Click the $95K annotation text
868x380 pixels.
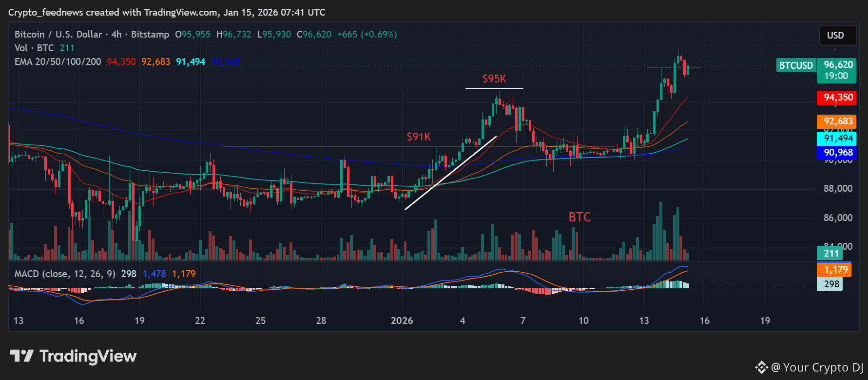[494, 79]
